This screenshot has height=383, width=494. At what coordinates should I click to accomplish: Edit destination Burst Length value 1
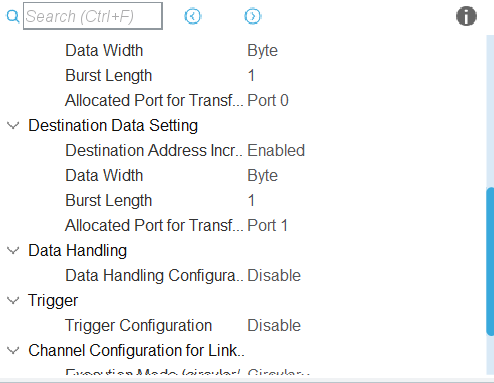tap(251, 200)
